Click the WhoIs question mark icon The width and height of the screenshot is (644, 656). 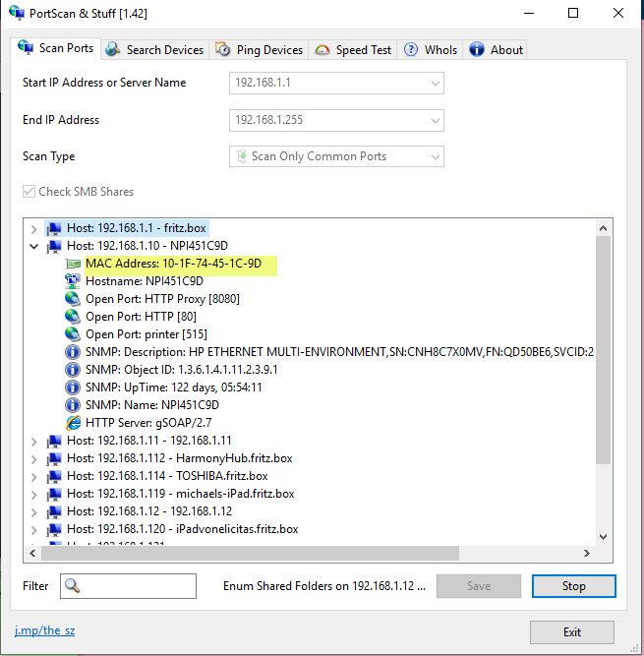point(411,49)
